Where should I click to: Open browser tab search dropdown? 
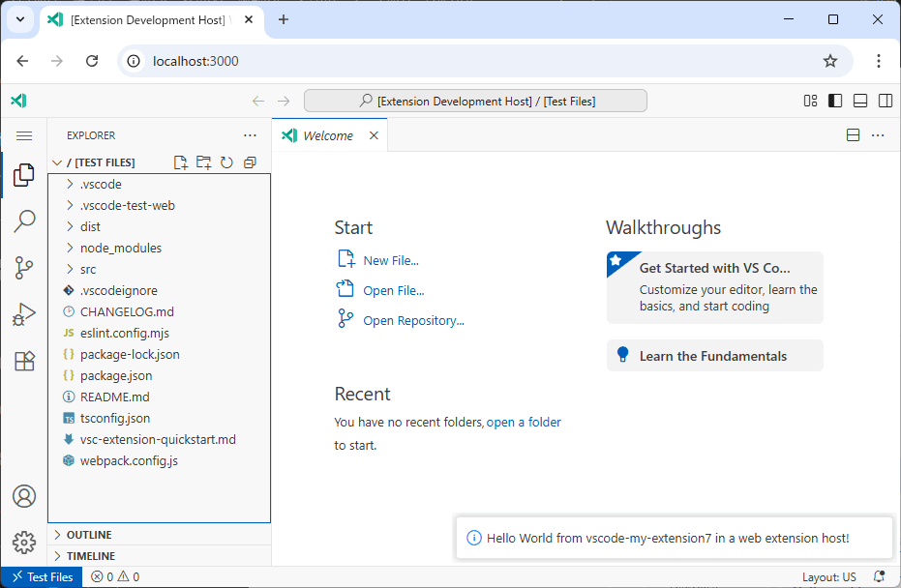point(20,19)
